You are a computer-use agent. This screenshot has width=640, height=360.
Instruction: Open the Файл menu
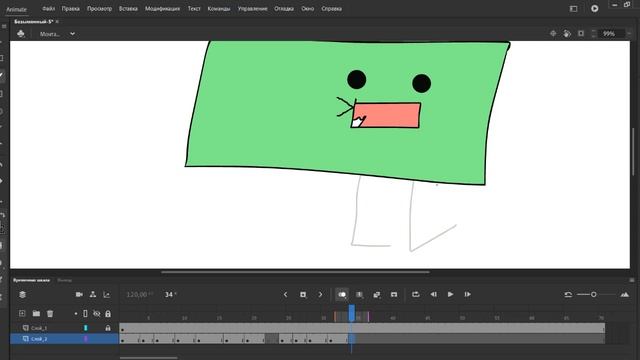(x=48, y=9)
